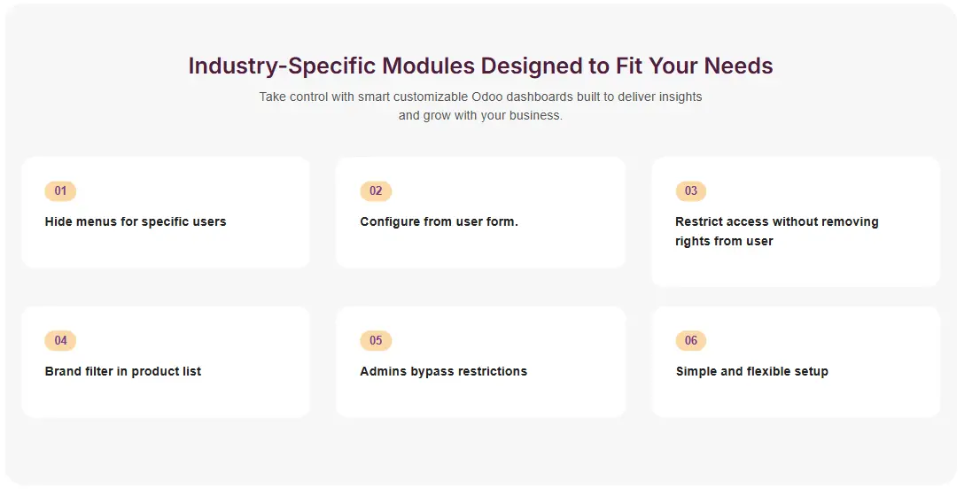Screen dimensions: 980x496
Task: Open 'Brand filter in product list' feature
Action: (123, 371)
